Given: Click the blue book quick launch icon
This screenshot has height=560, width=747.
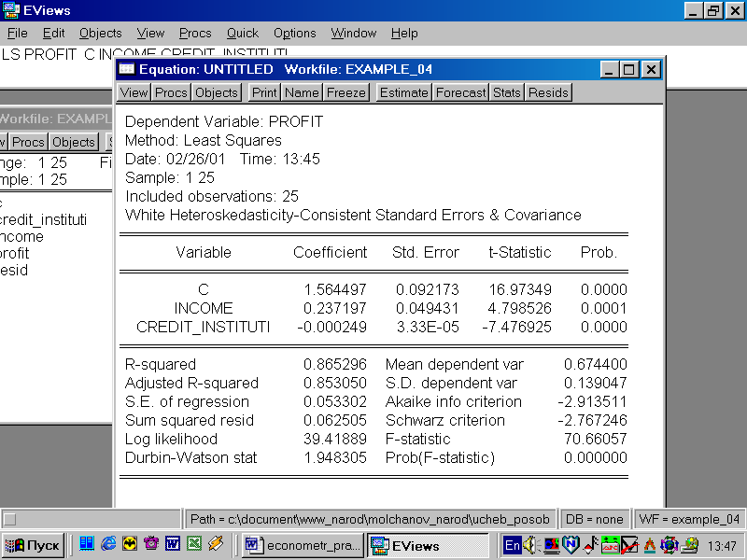Looking at the screenshot, I should pyautogui.click(x=87, y=544).
